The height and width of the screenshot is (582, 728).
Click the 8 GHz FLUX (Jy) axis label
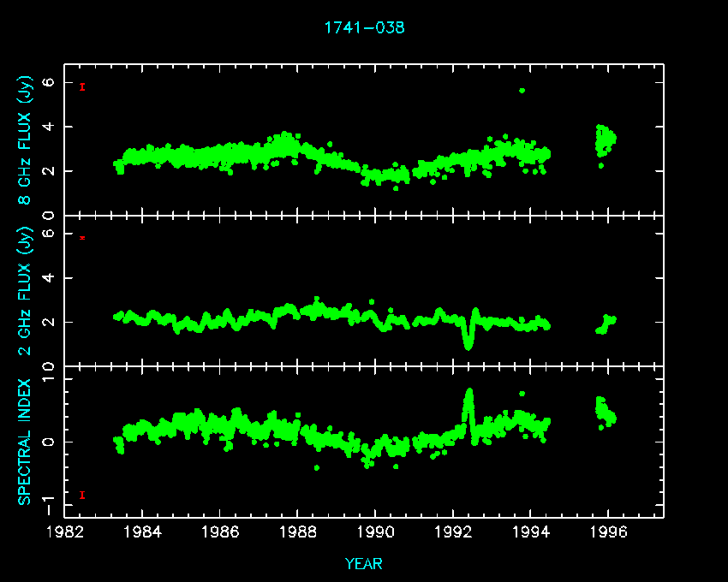pyautogui.click(x=25, y=140)
